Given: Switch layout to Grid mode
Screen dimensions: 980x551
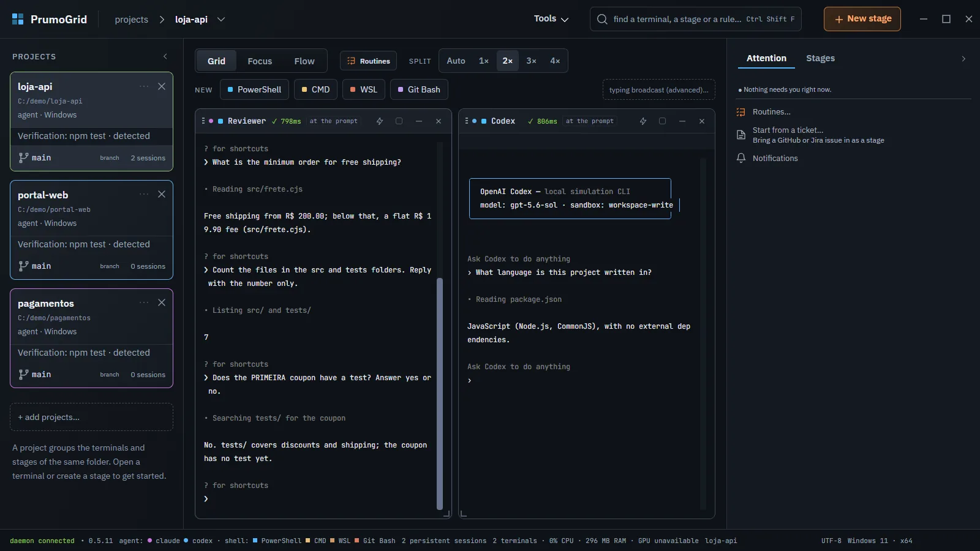Looking at the screenshot, I should click(x=216, y=61).
